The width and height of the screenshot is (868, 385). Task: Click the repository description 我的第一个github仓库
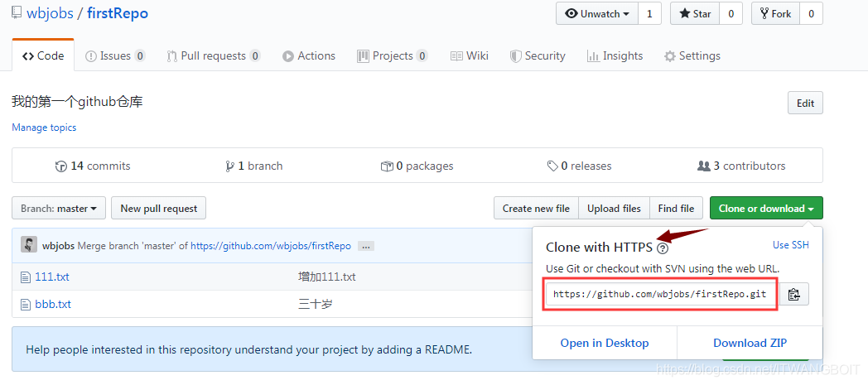coord(78,102)
